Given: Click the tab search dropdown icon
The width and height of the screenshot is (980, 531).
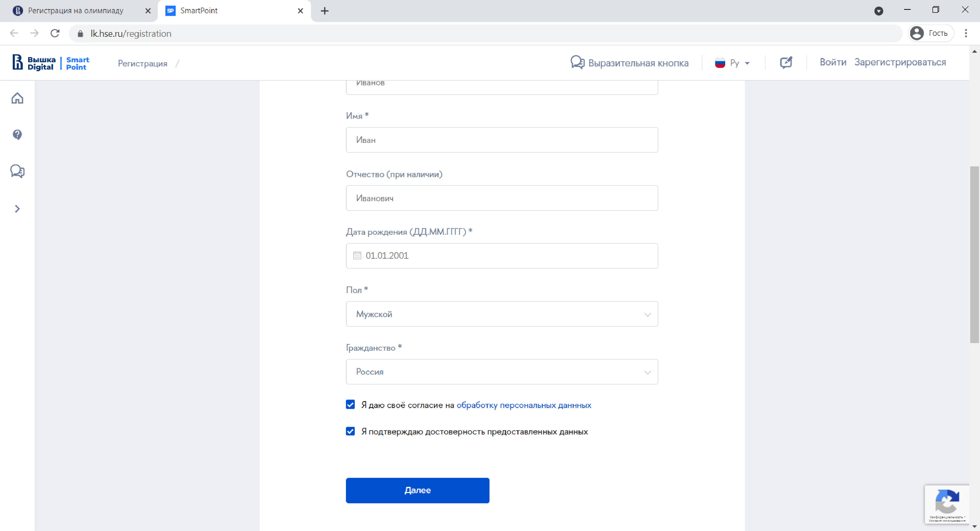Looking at the screenshot, I should pos(878,11).
